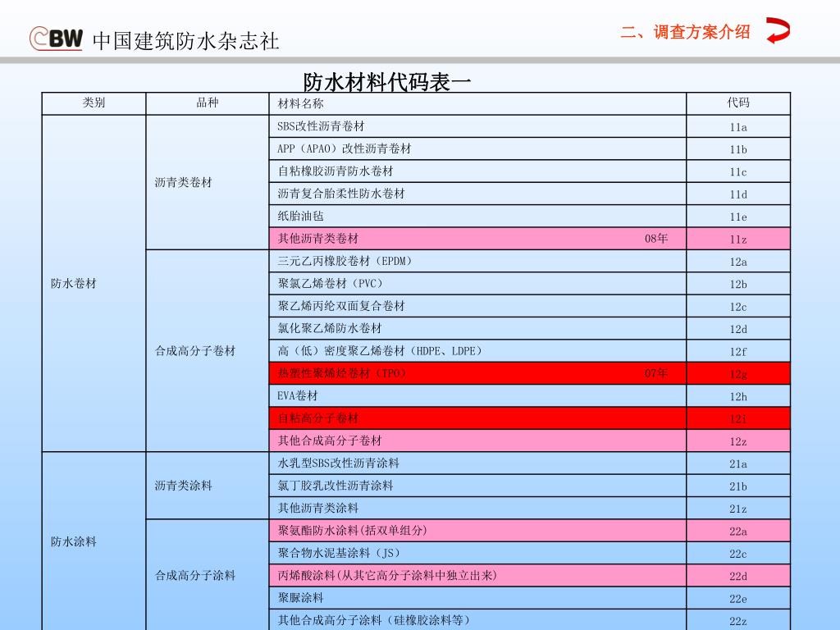Viewport: 840px width, 630px height.
Task: Select '其他沥青类涂料' row
Action: coord(477,508)
